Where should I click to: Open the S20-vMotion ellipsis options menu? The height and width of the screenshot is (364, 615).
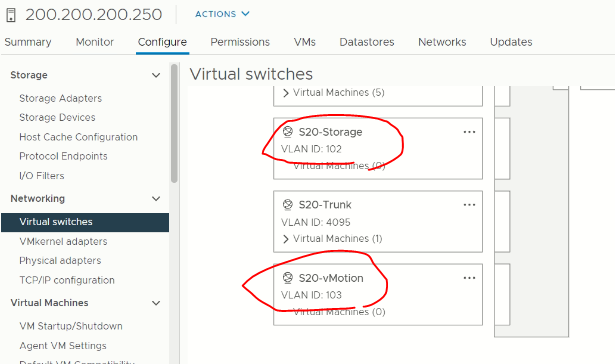click(x=469, y=278)
